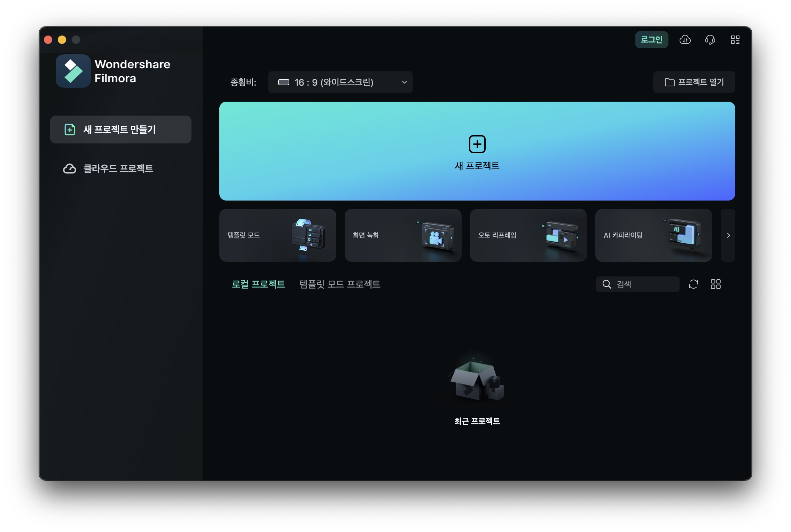Open the headset support icon
This screenshot has width=791, height=532.
pyautogui.click(x=710, y=40)
